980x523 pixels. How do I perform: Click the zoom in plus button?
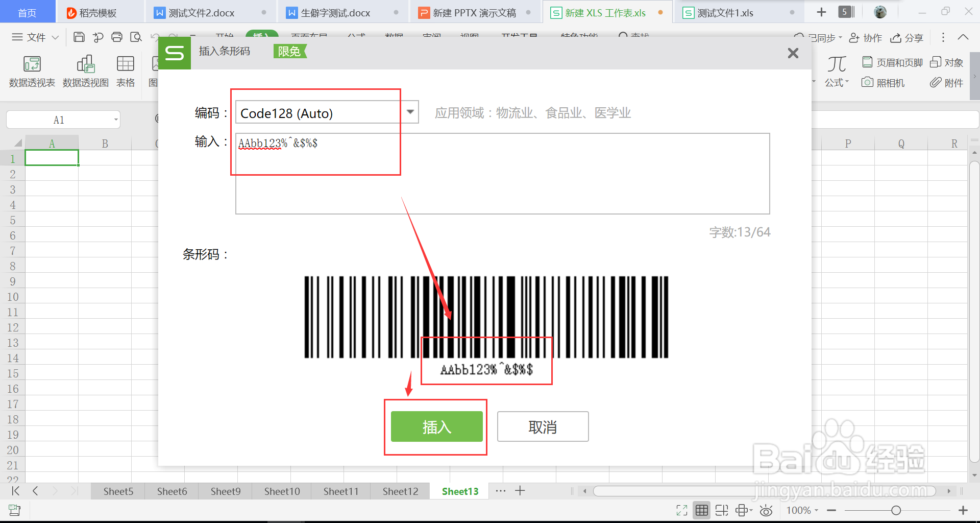click(x=963, y=510)
